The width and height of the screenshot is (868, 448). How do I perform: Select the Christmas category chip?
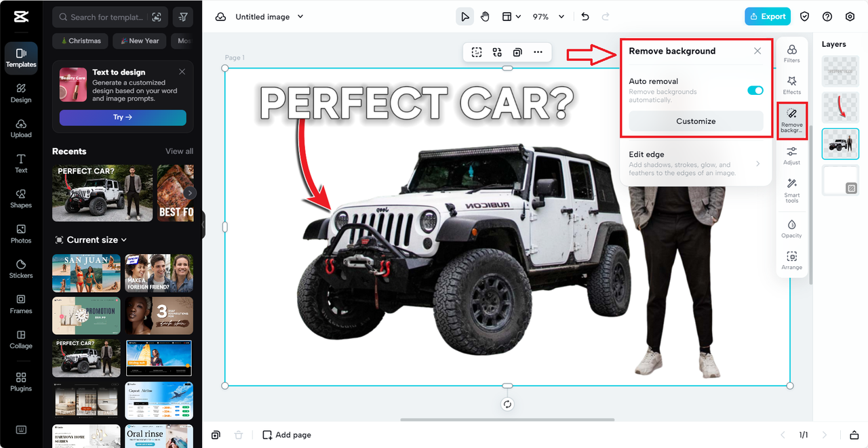(81, 41)
